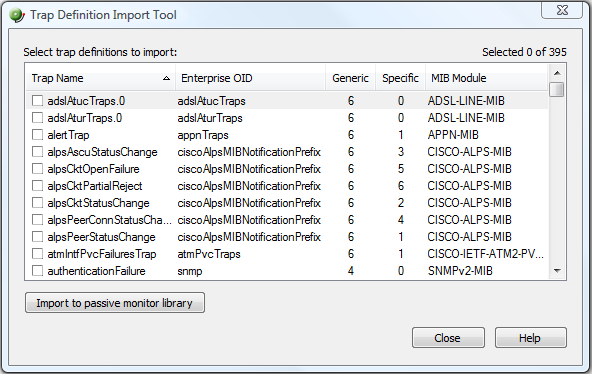Viewport: 592px width, 374px height.
Task: Tick the authenticationFailure checkbox
Action: [37, 271]
